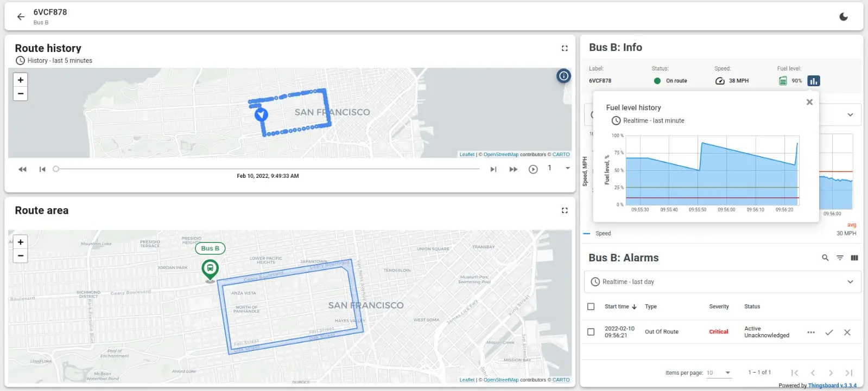Open items per page dropdown

pyautogui.click(x=719, y=373)
